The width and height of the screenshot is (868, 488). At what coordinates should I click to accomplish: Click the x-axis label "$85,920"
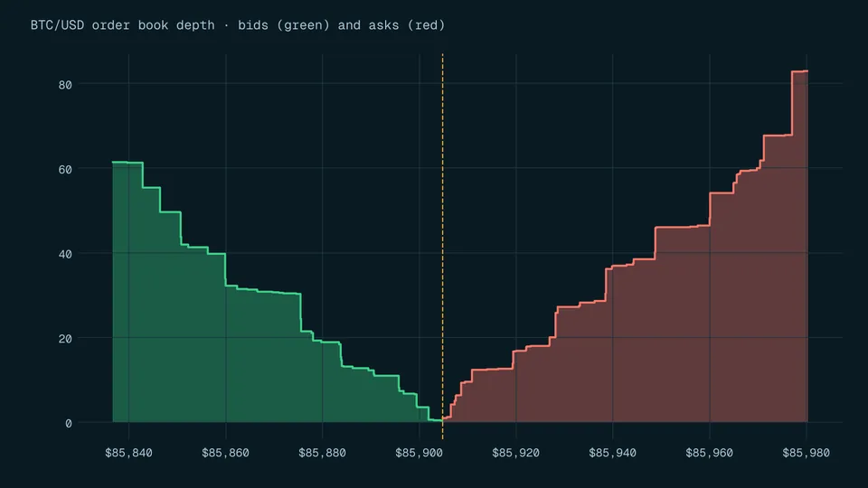[516, 453]
